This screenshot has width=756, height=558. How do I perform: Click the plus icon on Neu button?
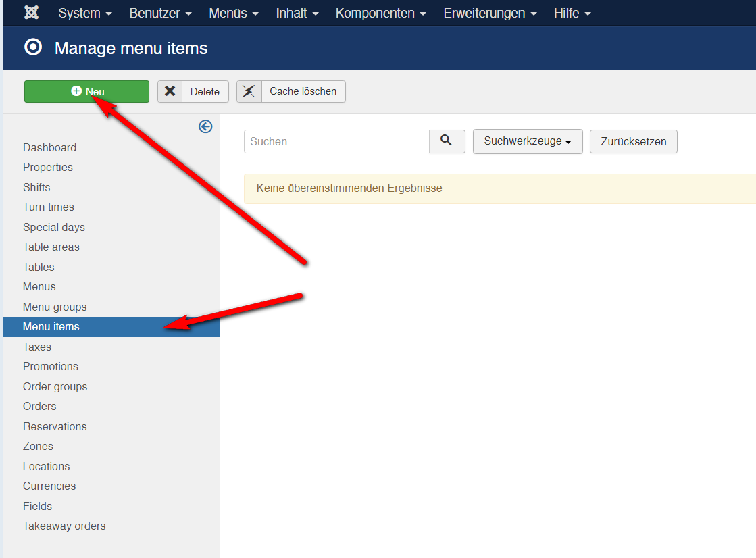pos(76,91)
